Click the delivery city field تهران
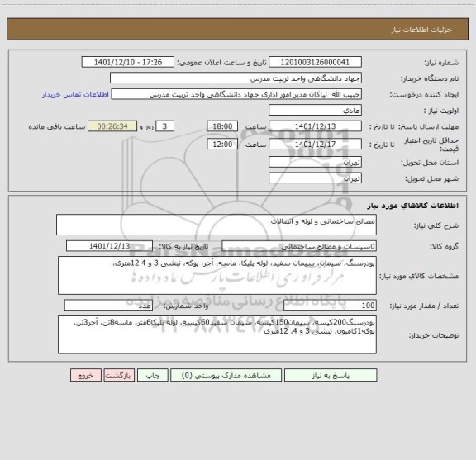Screen dimensions: 476x460 [x=315, y=178]
